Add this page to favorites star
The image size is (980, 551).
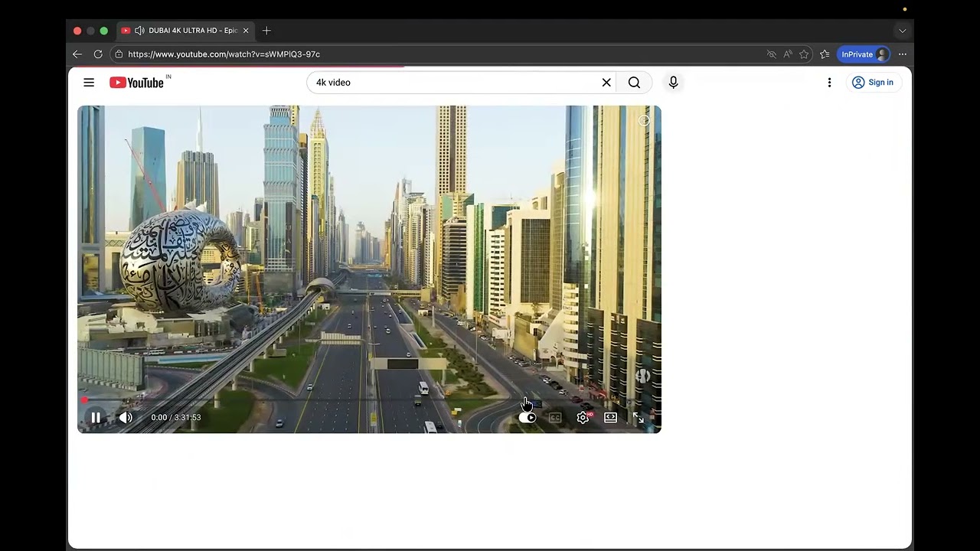[804, 54]
